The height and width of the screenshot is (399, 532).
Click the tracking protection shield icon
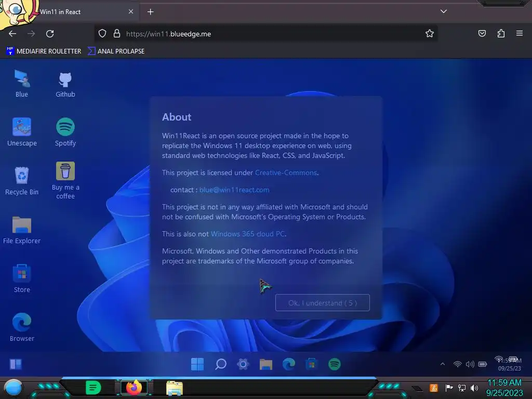tap(102, 34)
